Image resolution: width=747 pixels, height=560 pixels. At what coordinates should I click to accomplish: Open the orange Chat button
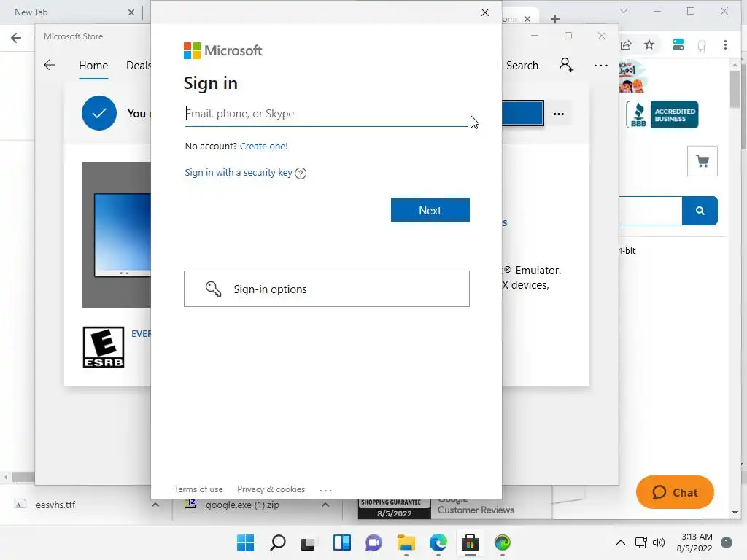coord(675,492)
